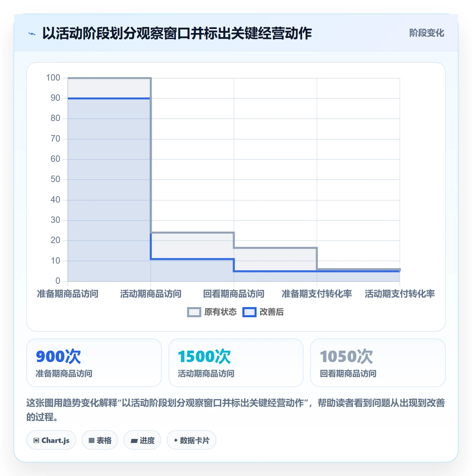Select the 进度 tag

point(142,440)
